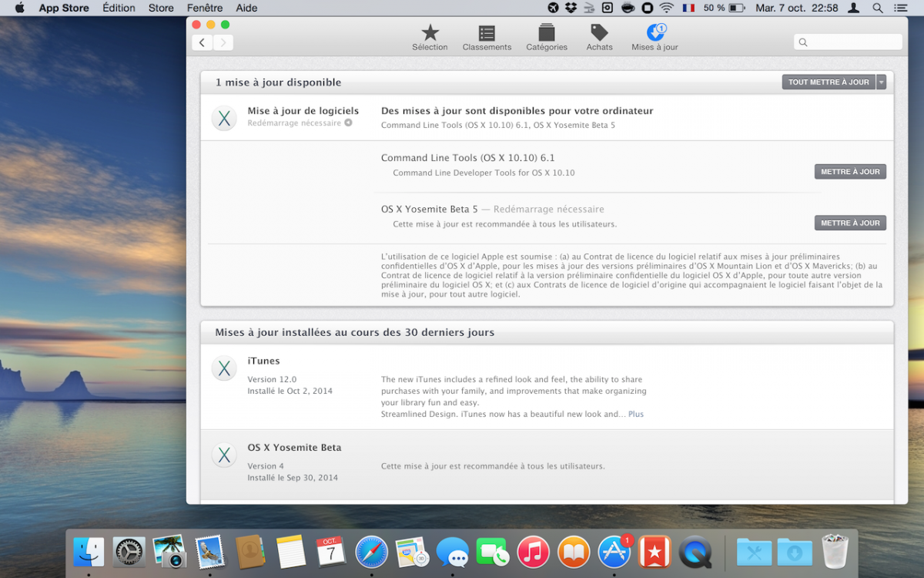924x578 pixels.
Task: Click the airplane menu bar icon
Action: [553, 8]
